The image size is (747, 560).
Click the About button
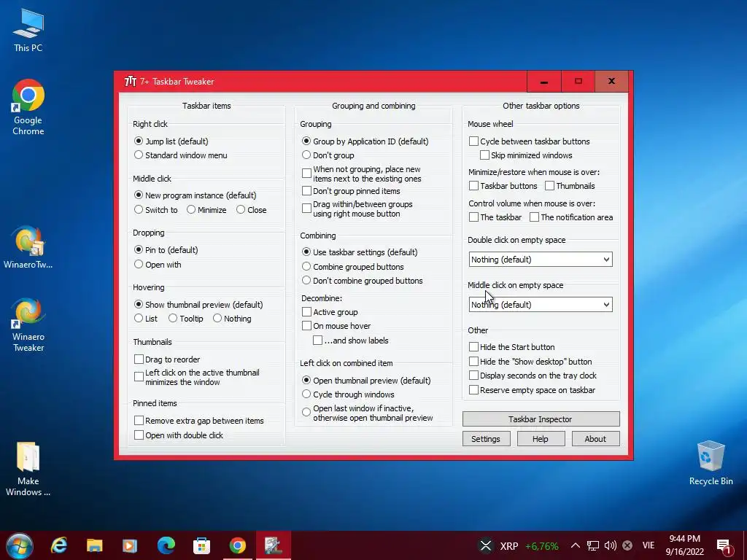595,439
